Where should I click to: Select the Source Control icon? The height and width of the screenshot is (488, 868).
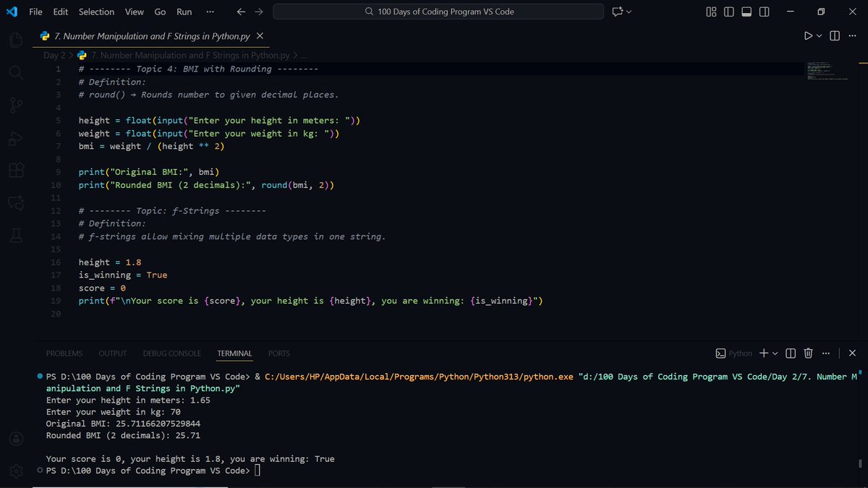(x=15, y=105)
